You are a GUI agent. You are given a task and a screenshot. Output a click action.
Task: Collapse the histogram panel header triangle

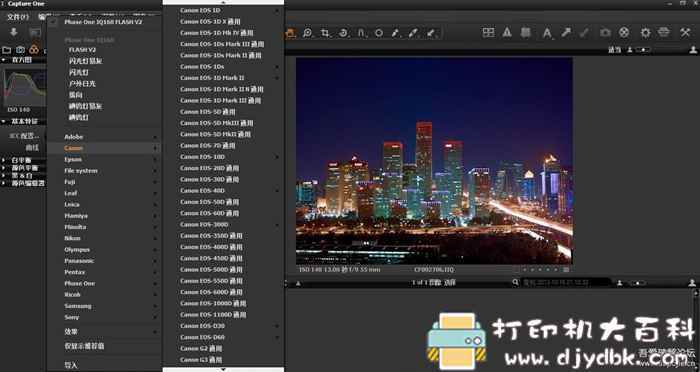coord(4,59)
